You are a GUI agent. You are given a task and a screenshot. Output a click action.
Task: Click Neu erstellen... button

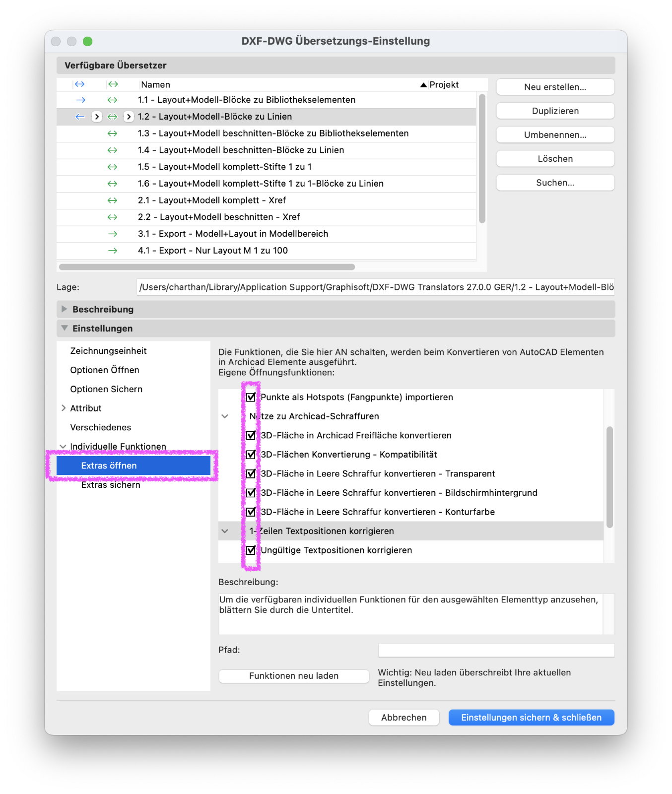tap(555, 87)
